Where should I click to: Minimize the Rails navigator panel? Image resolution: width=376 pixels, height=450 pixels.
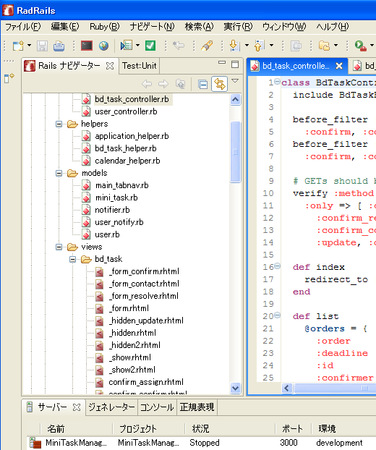click(222, 63)
